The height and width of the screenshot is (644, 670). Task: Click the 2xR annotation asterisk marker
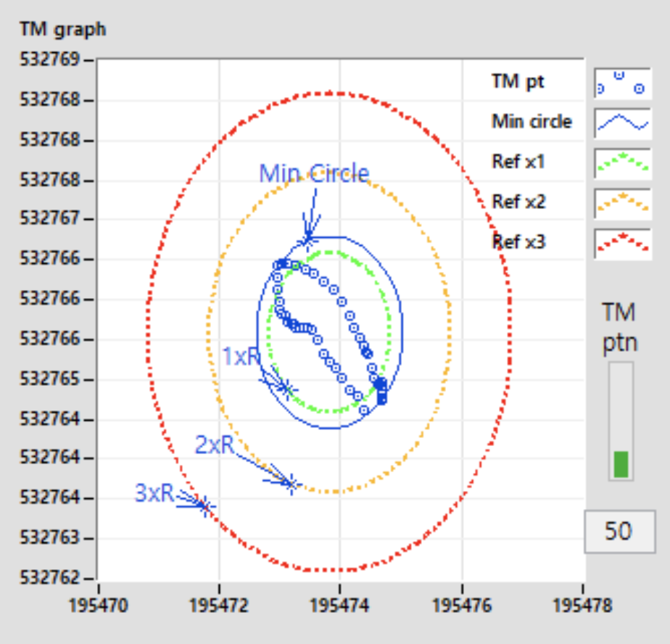coord(291,484)
